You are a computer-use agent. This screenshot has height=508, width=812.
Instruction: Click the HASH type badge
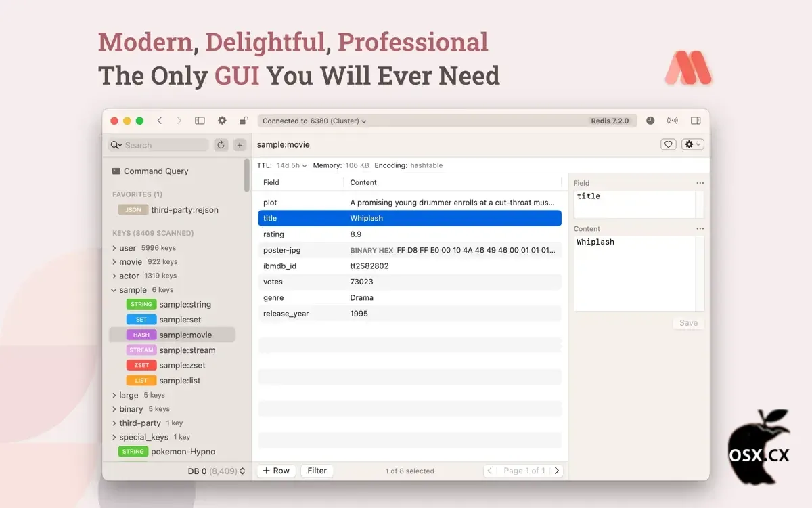point(141,335)
